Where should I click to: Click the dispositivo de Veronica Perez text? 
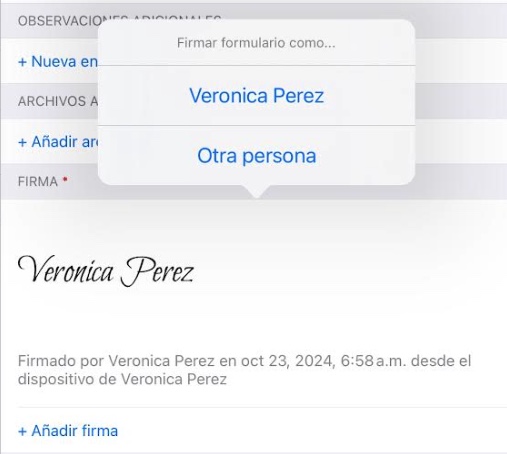click(x=122, y=379)
